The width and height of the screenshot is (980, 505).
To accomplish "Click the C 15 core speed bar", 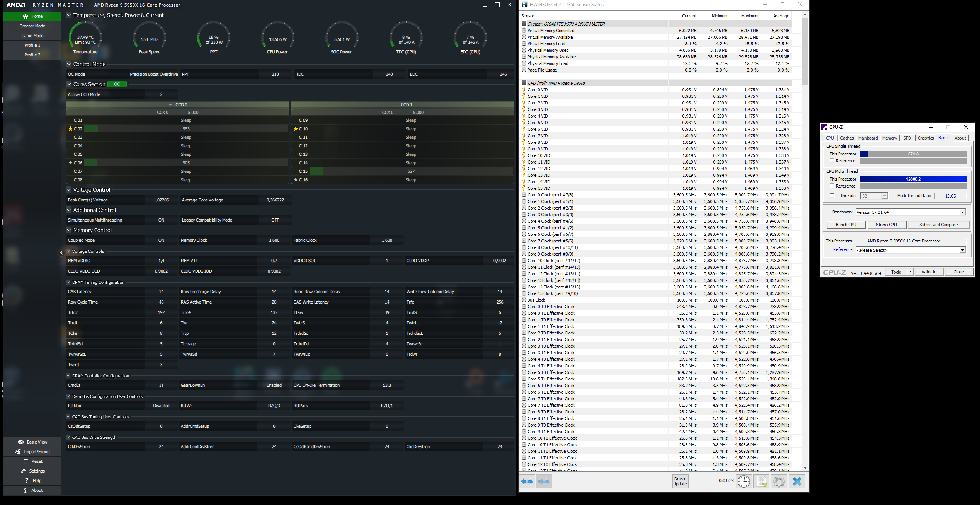I will (x=411, y=171).
